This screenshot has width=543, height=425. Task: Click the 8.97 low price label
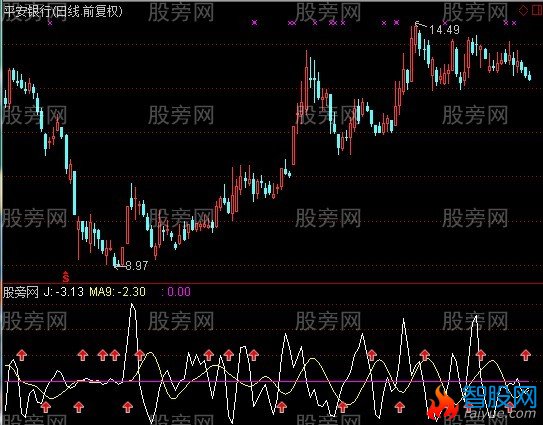pos(136,266)
